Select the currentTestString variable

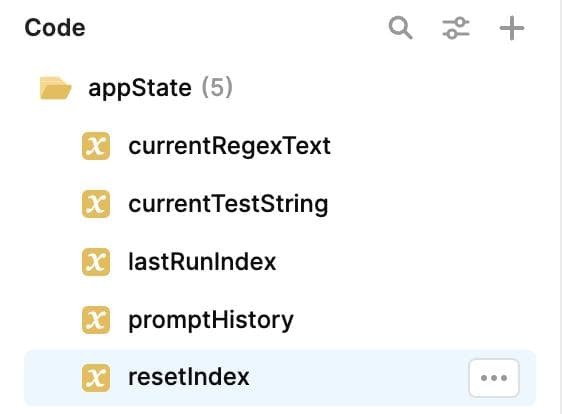(228, 204)
